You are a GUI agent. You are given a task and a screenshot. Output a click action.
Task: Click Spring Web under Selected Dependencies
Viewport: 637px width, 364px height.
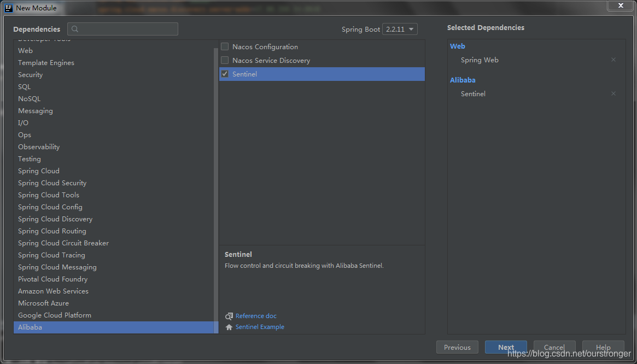[480, 60]
